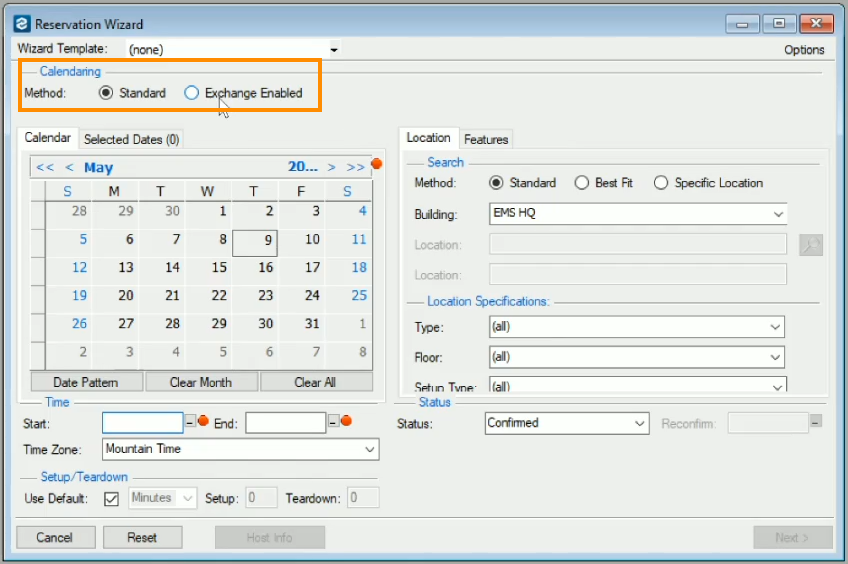Click the small button beside End time

334,423
